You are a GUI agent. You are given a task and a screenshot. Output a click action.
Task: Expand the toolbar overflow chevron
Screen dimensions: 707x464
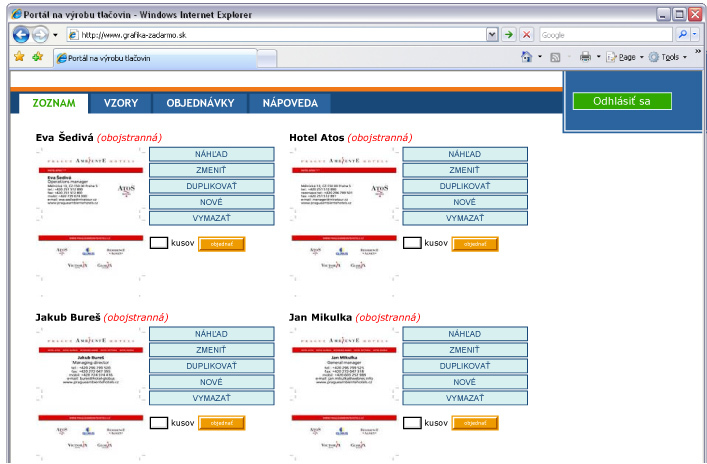click(698, 51)
